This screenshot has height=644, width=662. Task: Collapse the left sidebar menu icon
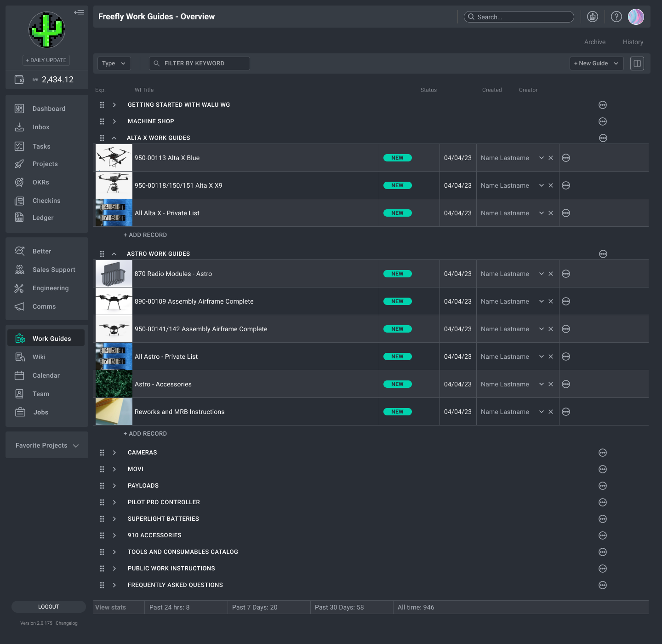tap(79, 12)
